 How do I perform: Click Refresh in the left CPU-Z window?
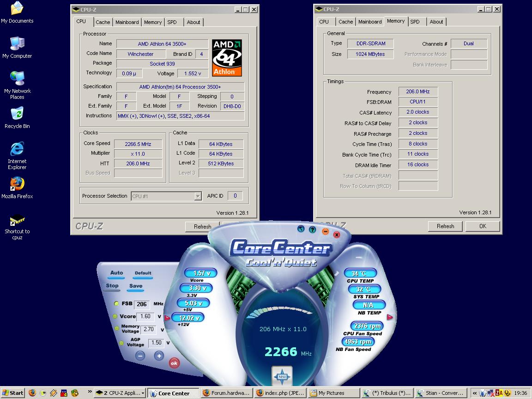(202, 227)
